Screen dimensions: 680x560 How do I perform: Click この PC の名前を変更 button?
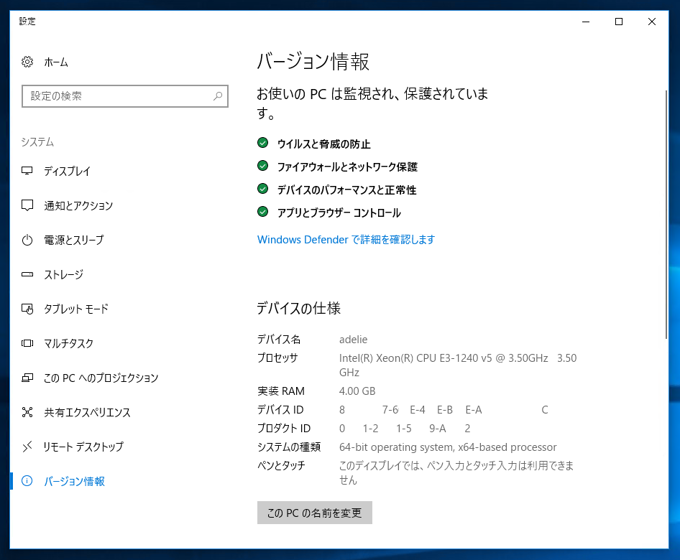tap(314, 513)
